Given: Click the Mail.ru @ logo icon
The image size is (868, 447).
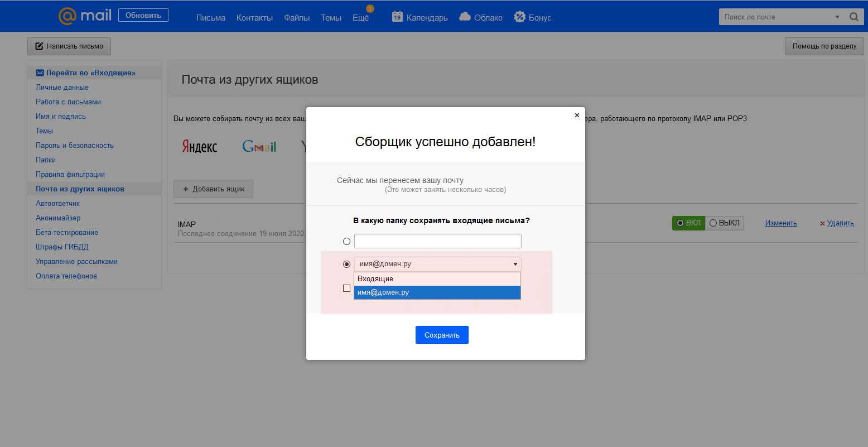Looking at the screenshot, I should (67, 16).
